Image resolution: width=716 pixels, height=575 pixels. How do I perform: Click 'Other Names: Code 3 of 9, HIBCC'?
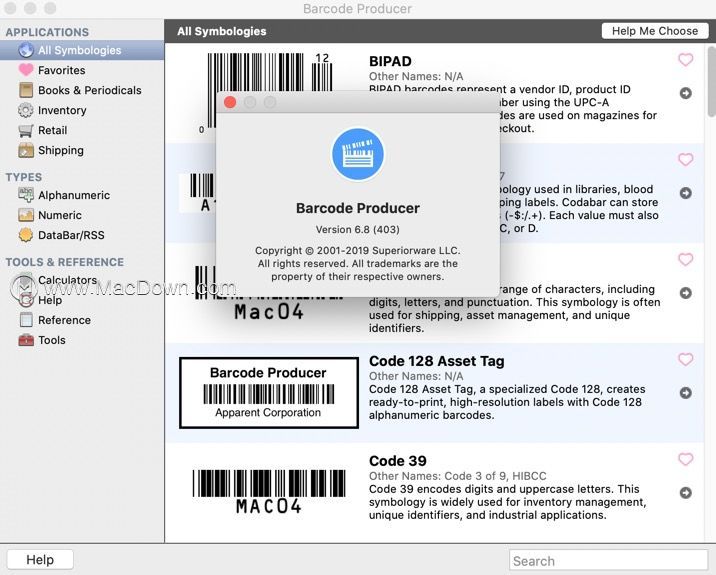pos(458,476)
